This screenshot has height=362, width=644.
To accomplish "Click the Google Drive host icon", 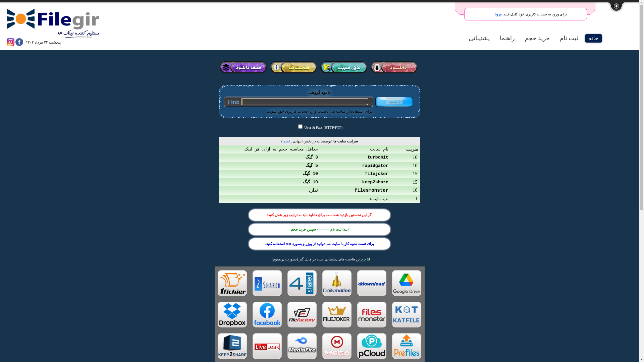I will pos(407,283).
